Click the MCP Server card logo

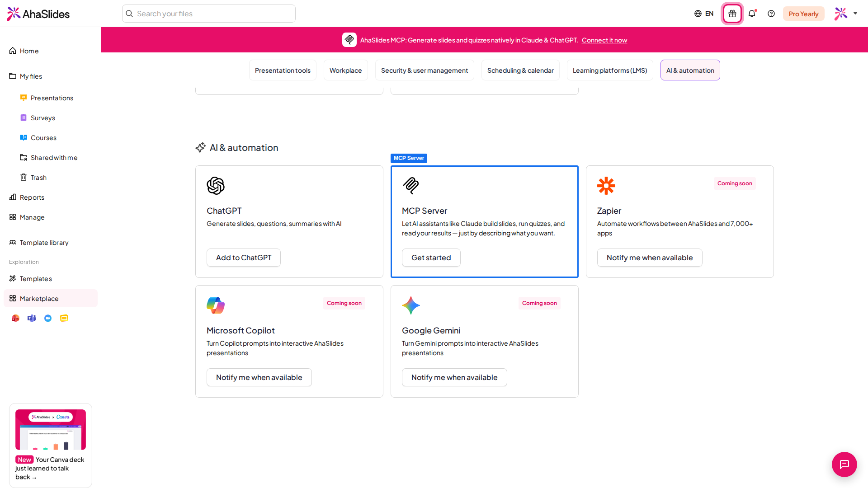(411, 186)
